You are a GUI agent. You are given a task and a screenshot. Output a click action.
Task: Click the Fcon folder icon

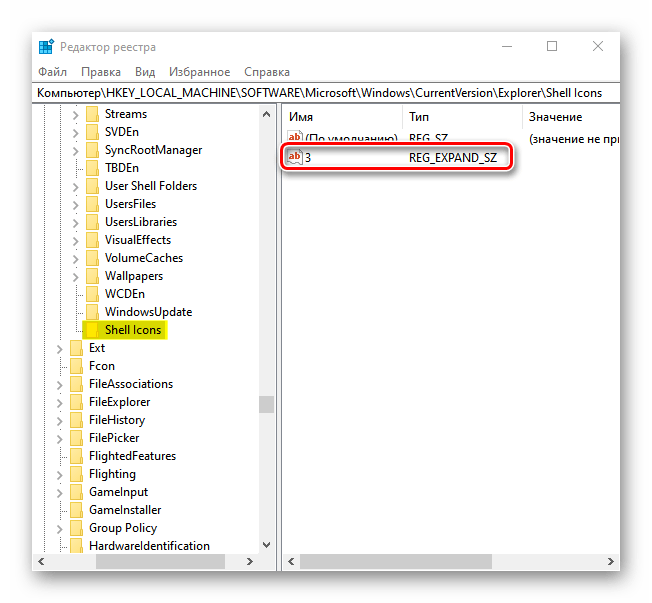coord(77,366)
